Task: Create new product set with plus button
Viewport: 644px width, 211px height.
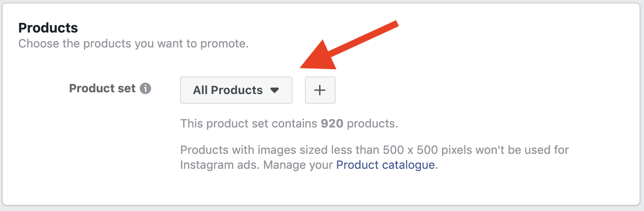Action: point(320,90)
